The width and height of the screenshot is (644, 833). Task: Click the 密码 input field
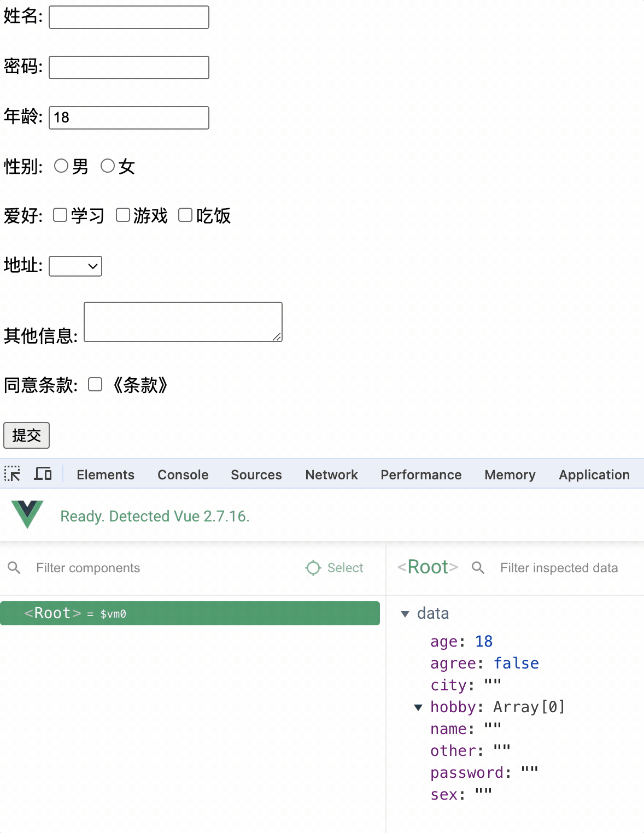tap(129, 67)
